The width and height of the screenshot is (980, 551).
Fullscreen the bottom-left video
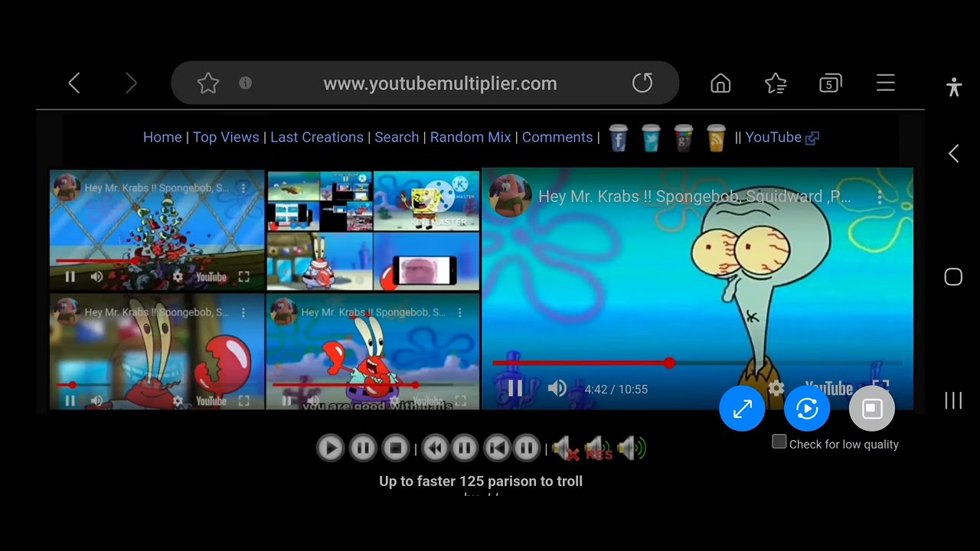tap(243, 400)
